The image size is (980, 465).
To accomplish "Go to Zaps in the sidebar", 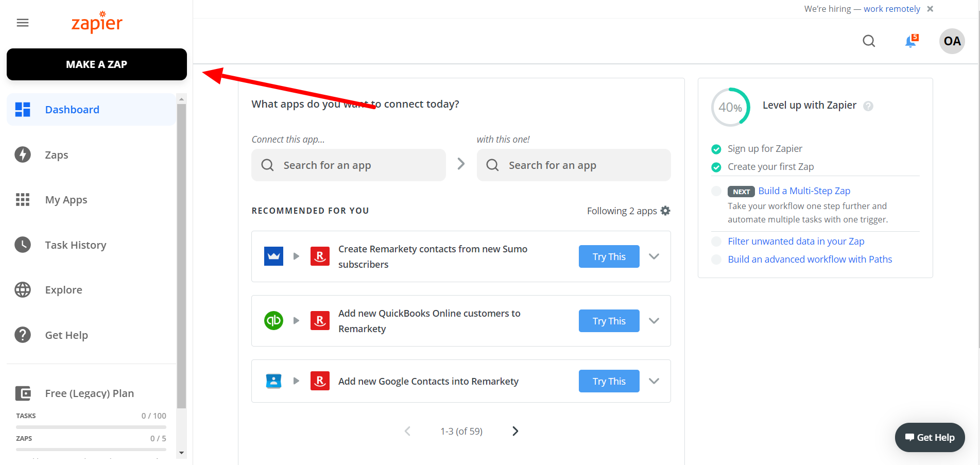I will [x=57, y=155].
